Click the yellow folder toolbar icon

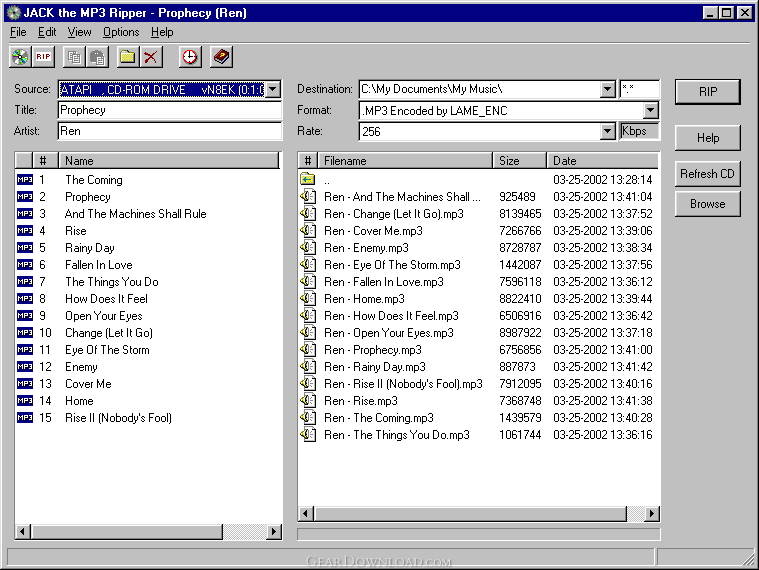pyautogui.click(x=128, y=57)
